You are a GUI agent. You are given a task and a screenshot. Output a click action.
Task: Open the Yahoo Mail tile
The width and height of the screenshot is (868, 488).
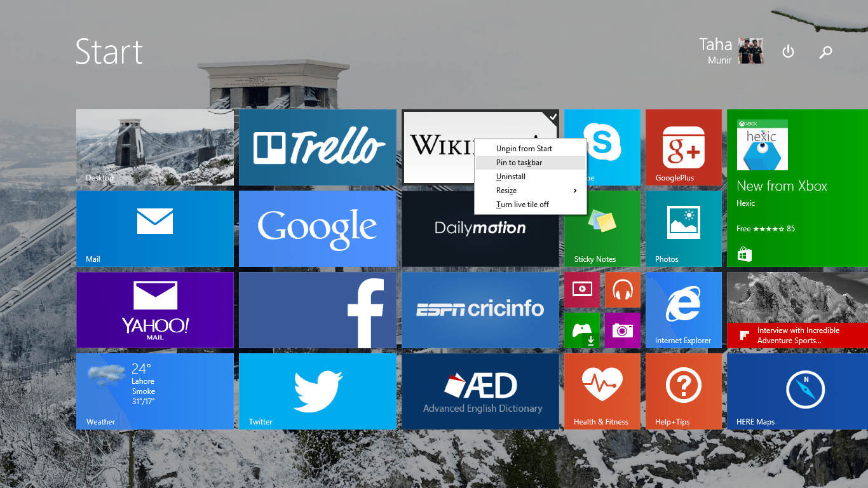pos(154,309)
